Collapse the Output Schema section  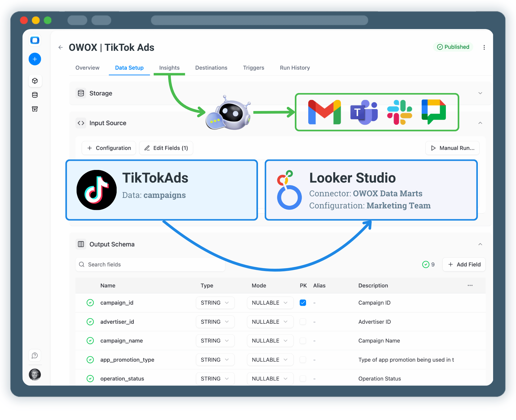pyautogui.click(x=480, y=244)
